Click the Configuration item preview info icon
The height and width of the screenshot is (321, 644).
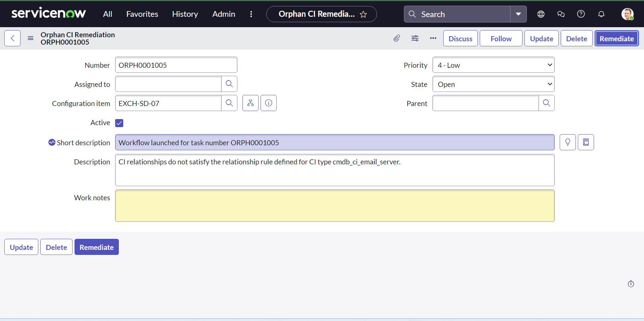[268, 103]
